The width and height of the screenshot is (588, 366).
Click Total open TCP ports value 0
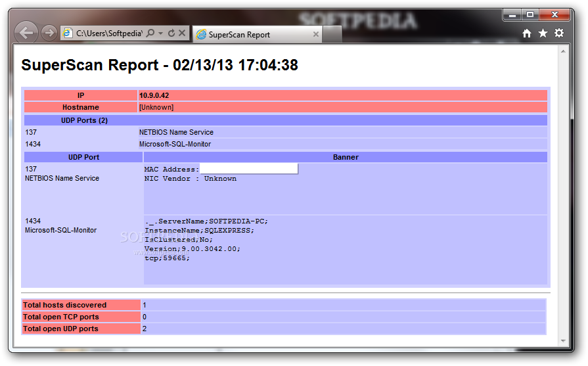pos(145,317)
